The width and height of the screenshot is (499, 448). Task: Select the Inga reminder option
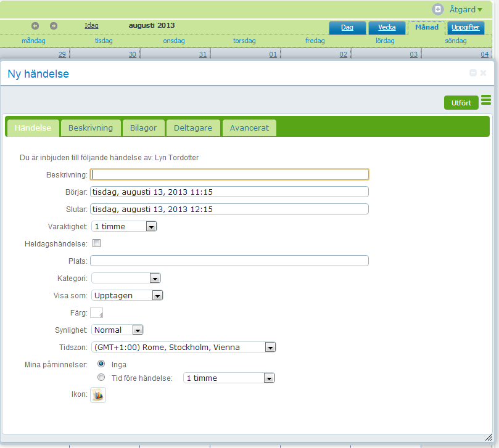click(x=101, y=364)
